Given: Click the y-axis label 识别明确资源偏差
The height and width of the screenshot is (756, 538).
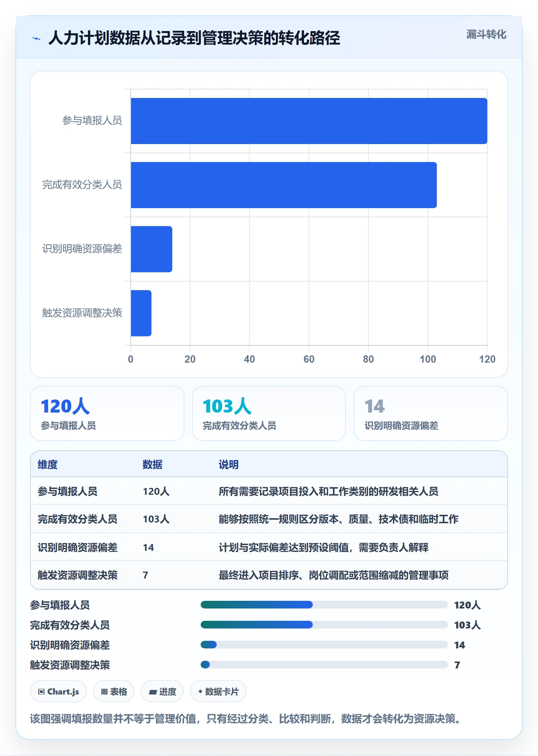Looking at the screenshot, I should 82,249.
